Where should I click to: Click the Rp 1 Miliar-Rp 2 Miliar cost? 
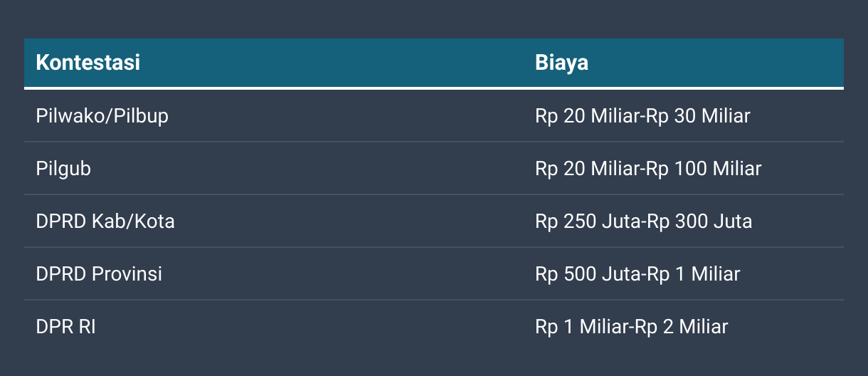pos(631,327)
